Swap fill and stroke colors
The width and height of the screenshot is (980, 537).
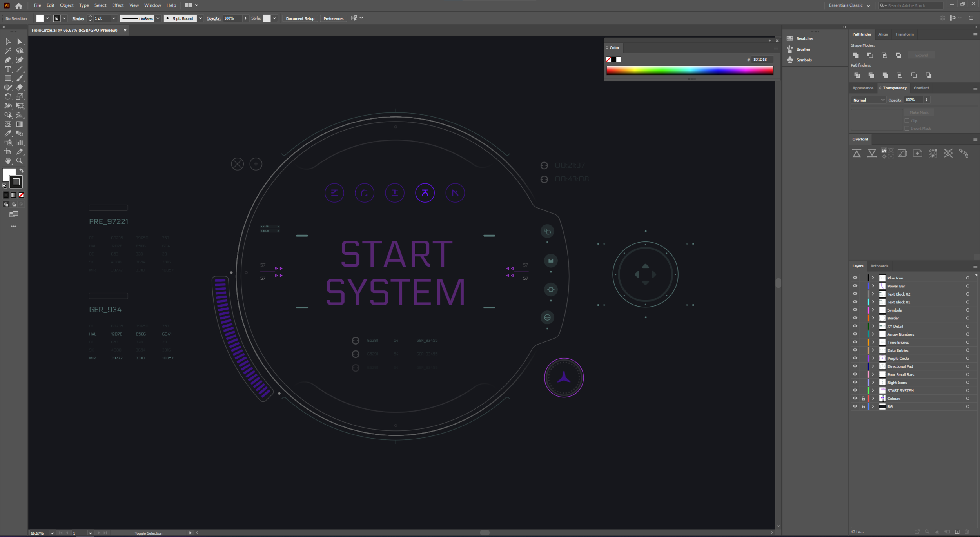(22, 171)
